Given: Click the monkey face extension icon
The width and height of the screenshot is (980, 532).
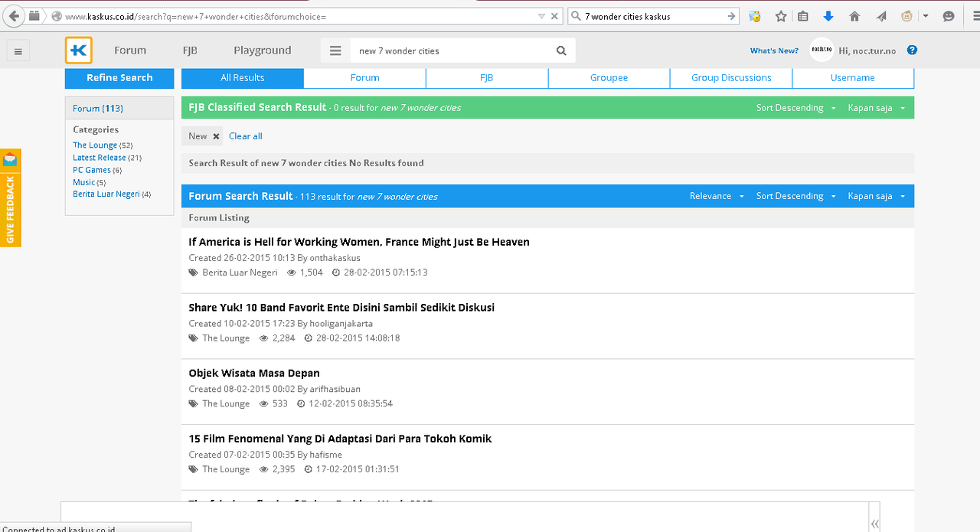Looking at the screenshot, I should click(908, 16).
